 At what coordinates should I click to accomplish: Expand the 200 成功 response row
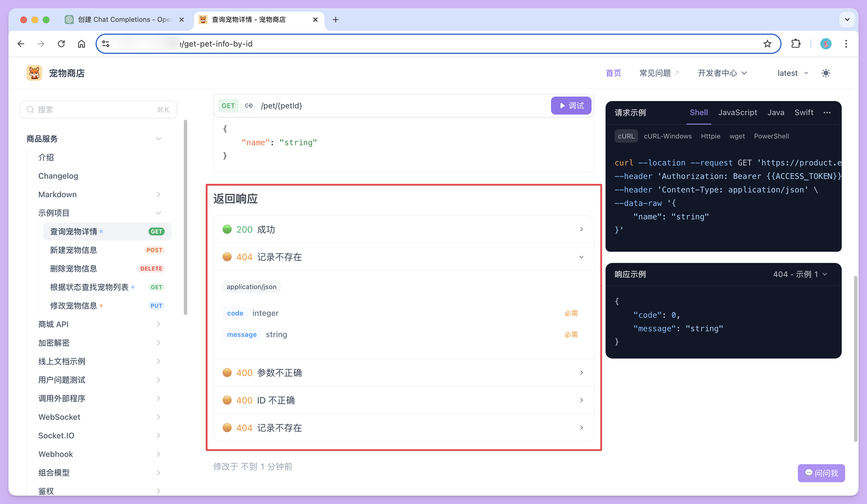tap(404, 229)
